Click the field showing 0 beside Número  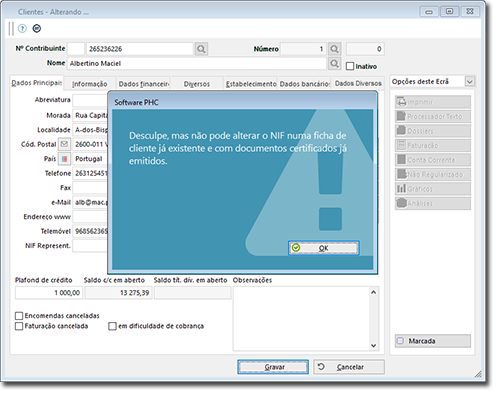[365, 49]
